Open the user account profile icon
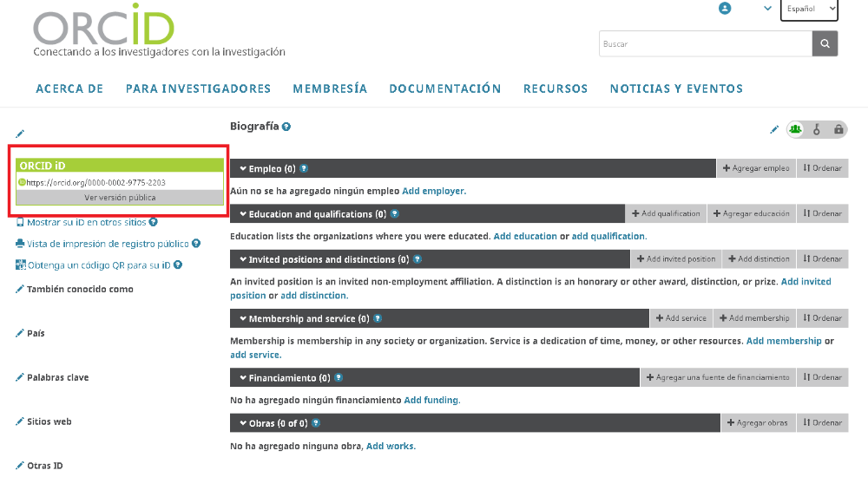The height and width of the screenshot is (477, 868). tap(725, 9)
